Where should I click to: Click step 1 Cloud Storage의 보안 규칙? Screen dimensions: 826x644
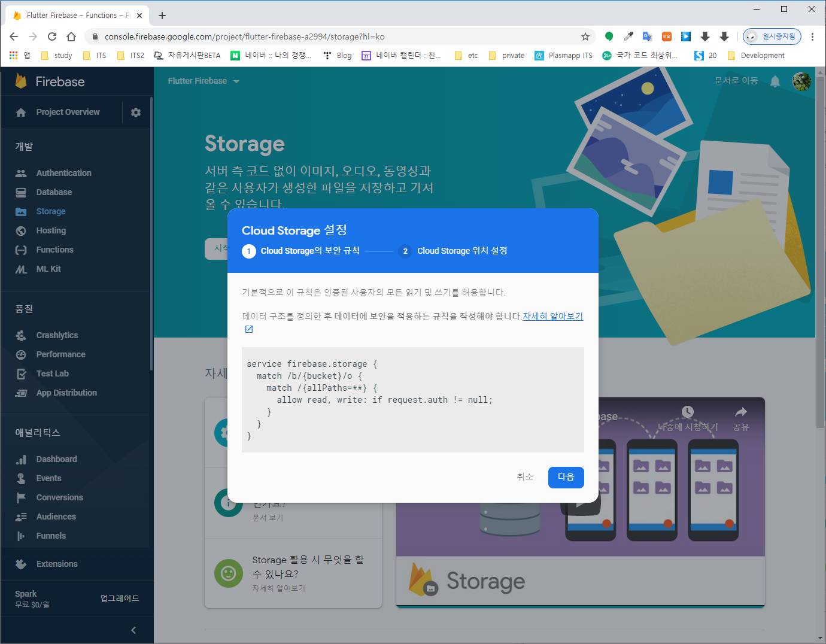tap(301, 251)
